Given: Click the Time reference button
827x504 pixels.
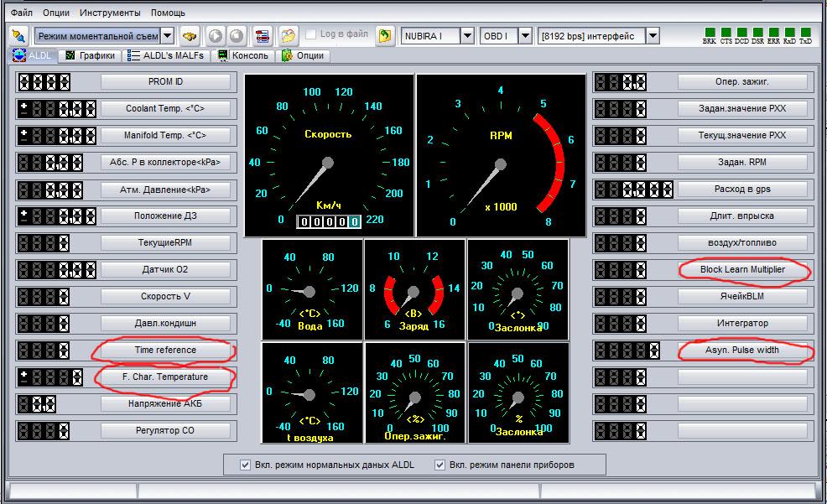Looking at the screenshot, I should pyautogui.click(x=165, y=350).
